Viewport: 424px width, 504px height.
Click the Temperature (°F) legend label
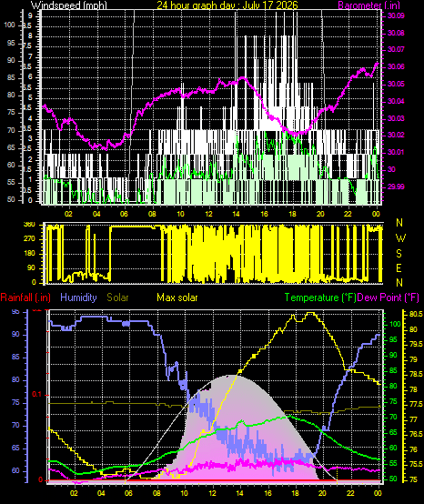tap(320, 297)
